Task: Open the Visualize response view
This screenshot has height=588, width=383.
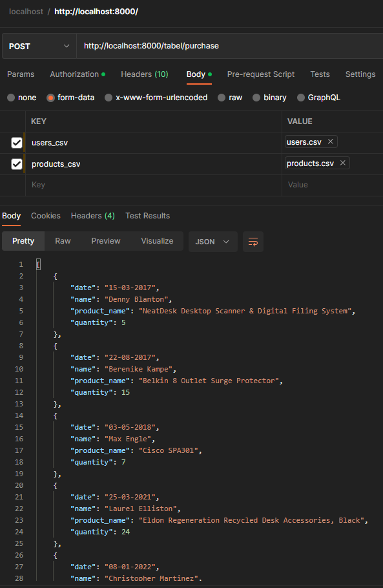Action: click(x=157, y=241)
